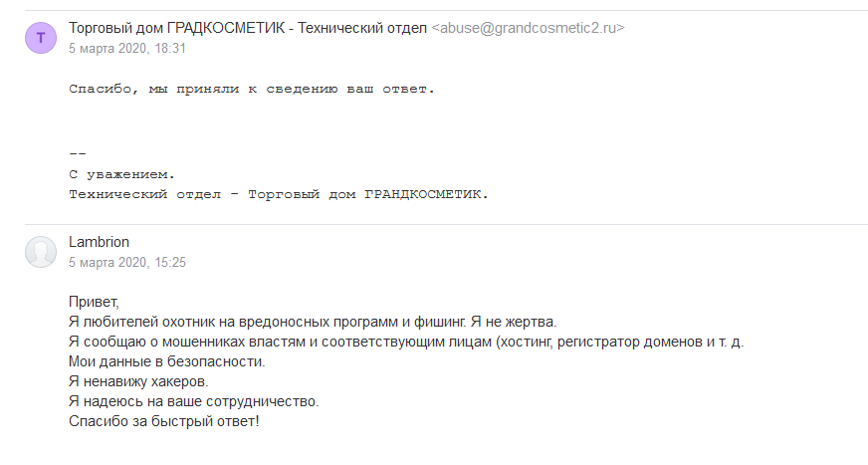Viewport: 868px width, 465px height.
Task: Click the line starting Спасибо, мы приняли к сведению
Action: click(252, 90)
